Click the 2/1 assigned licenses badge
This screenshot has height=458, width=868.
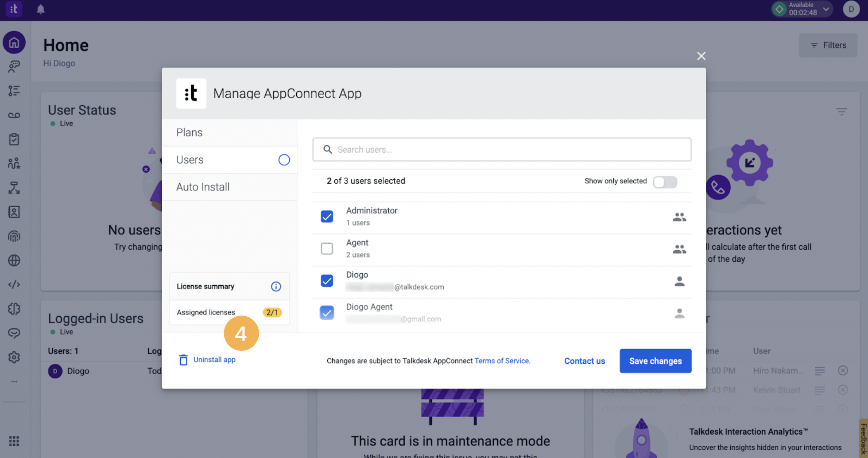[272, 312]
